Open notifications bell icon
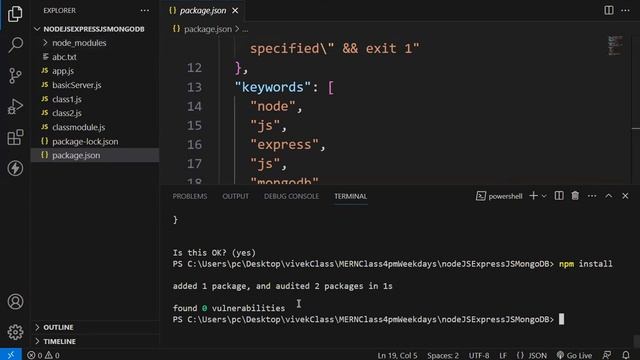640x360 pixels. tap(626, 355)
